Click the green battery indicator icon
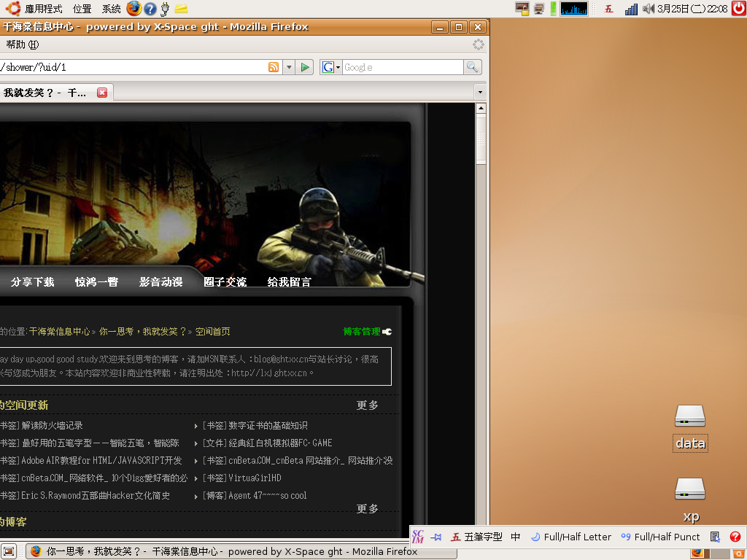The width and height of the screenshot is (747, 560). [553, 9]
